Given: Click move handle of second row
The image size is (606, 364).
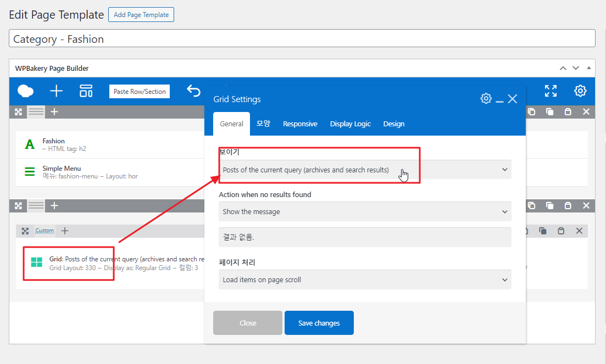Looking at the screenshot, I should pyautogui.click(x=18, y=206).
